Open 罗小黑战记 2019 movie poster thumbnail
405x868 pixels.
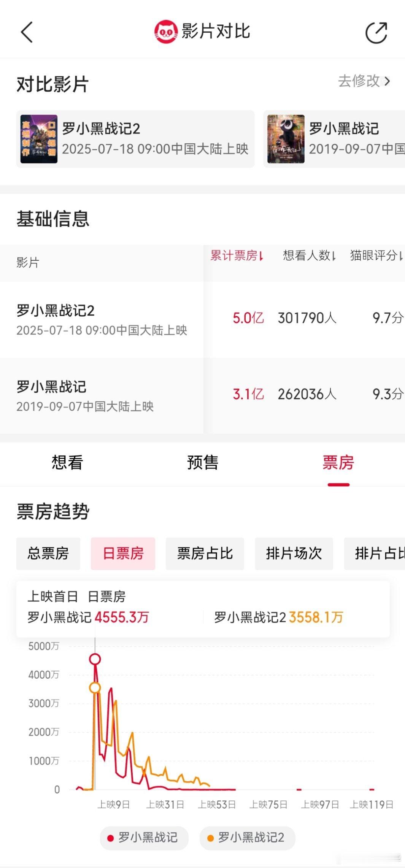286,139
